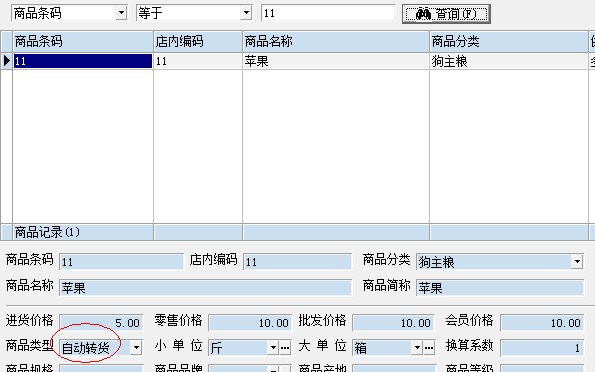Click the 会员价格 field showing 10.00
Screen dimensions: 595x372
click(542, 323)
